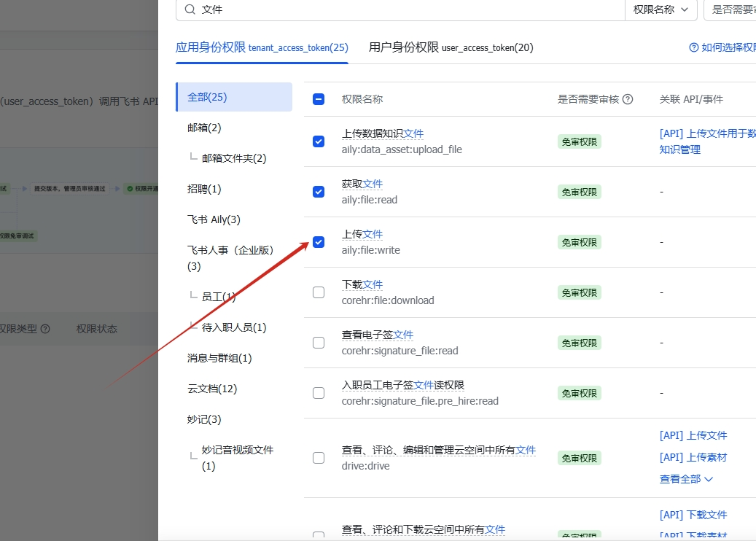Click the corehr:signature_file.pre_hire:read scope text
Viewport: 756px width, 541px height.
click(x=420, y=401)
